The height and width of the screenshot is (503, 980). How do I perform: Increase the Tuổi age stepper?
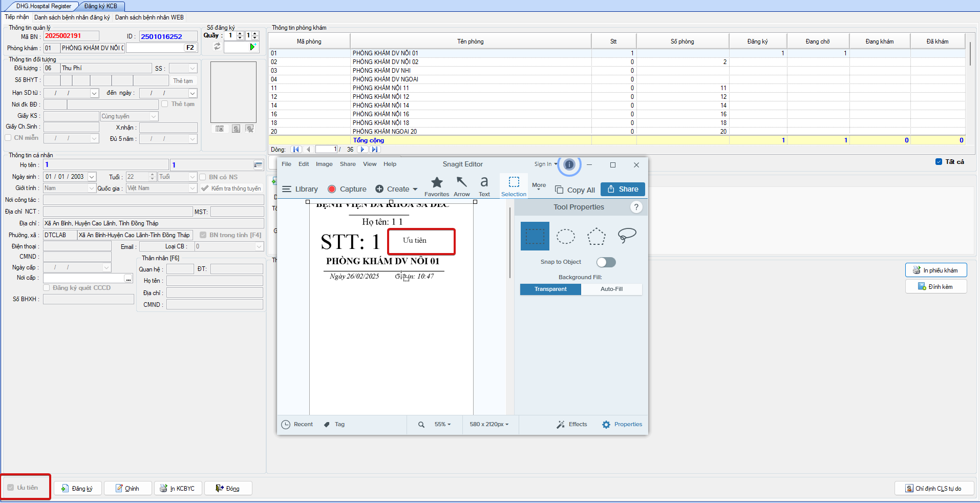click(x=152, y=175)
